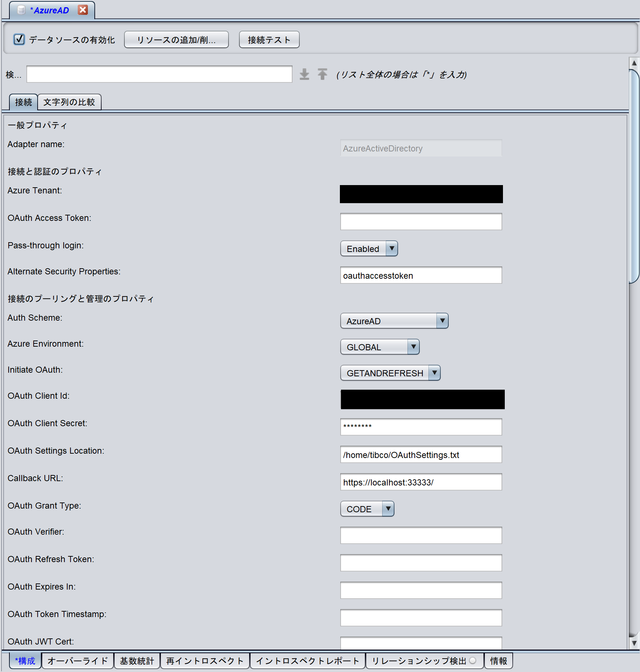640x672 pixels.
Task: Click the 接続のプーリングと管理のプロパティ section heading
Action: coord(81,299)
